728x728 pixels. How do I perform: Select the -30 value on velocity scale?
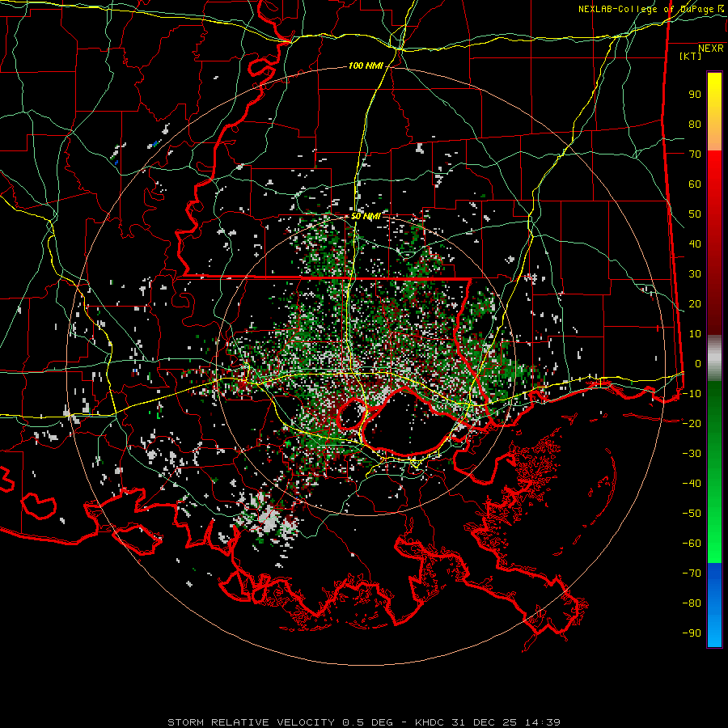pyautogui.click(x=692, y=454)
